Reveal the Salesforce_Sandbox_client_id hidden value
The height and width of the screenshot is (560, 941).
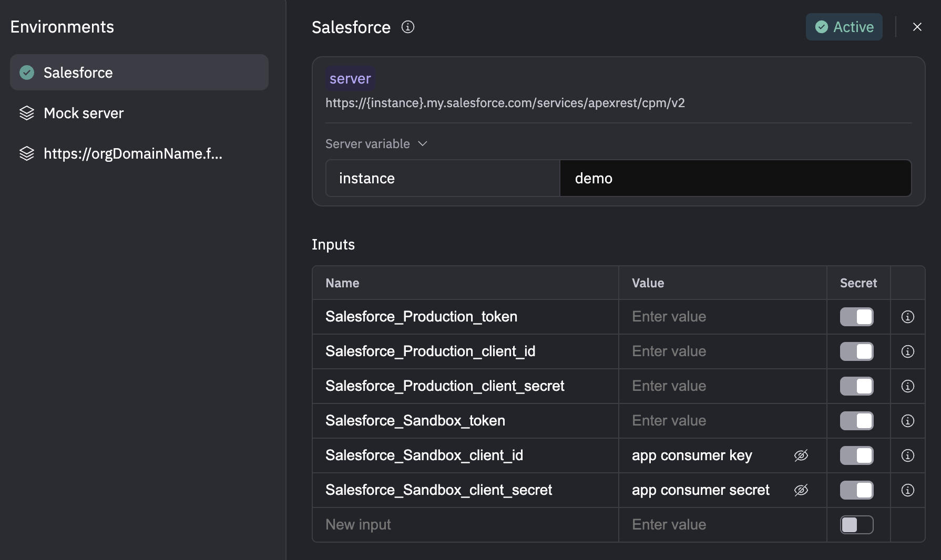[801, 455]
